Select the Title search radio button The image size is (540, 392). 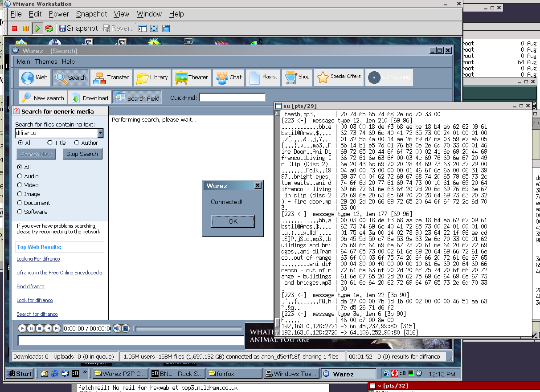click(x=49, y=143)
